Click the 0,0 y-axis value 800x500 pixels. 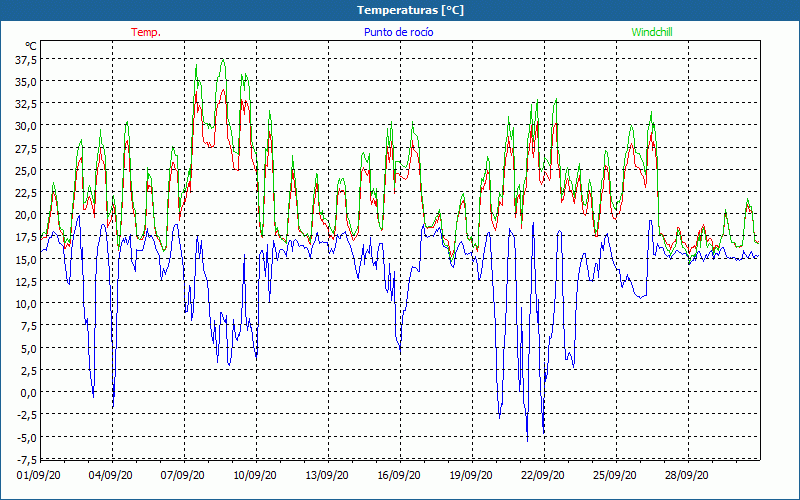tap(29, 392)
